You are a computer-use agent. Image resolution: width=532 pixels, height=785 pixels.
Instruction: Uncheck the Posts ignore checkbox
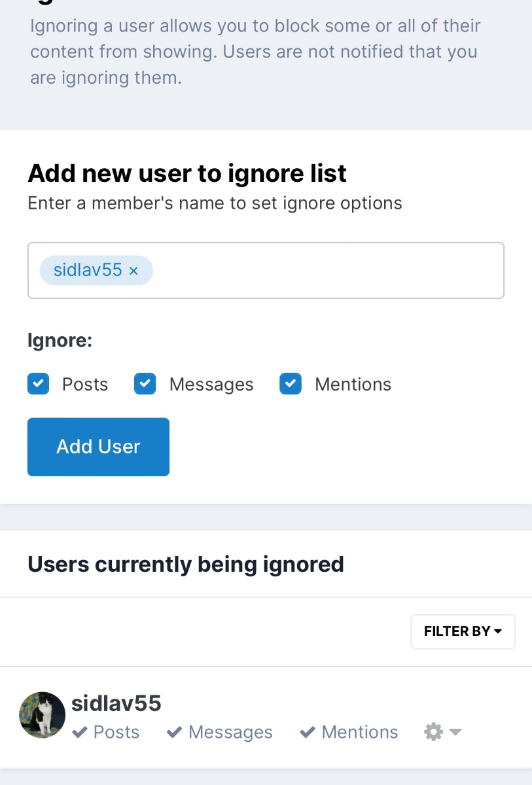click(39, 384)
